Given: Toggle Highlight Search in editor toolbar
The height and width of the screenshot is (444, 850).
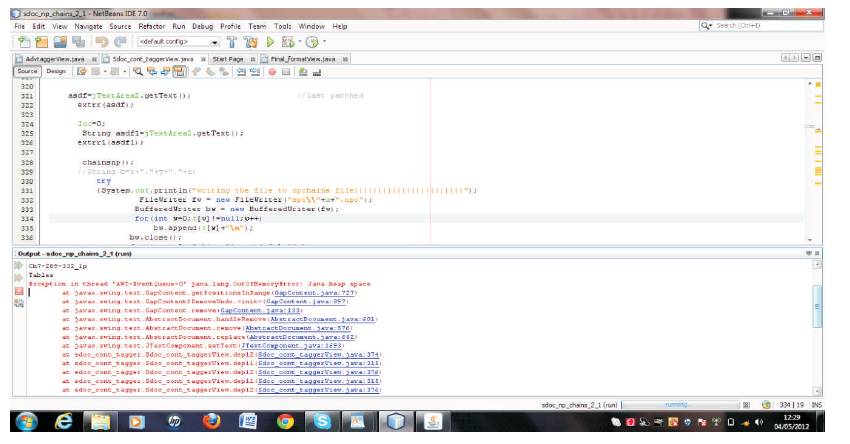Looking at the screenshot, I should pos(179,72).
